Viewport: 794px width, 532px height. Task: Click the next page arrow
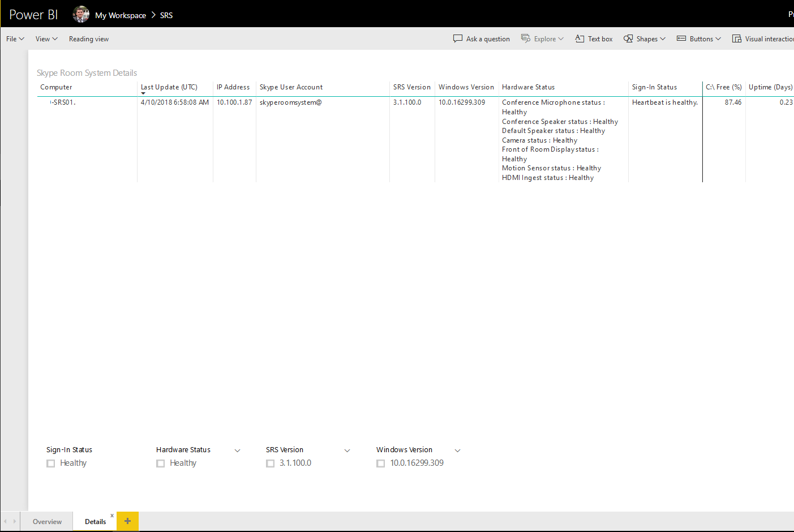point(15,521)
